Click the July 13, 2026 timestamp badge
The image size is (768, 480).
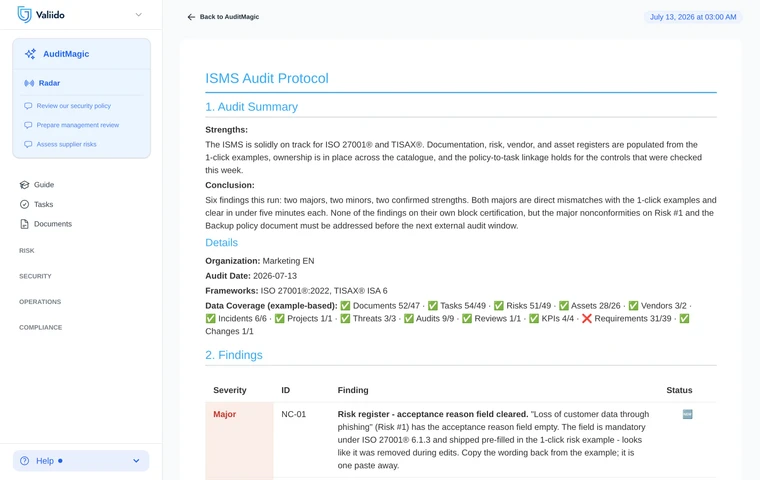coord(693,17)
